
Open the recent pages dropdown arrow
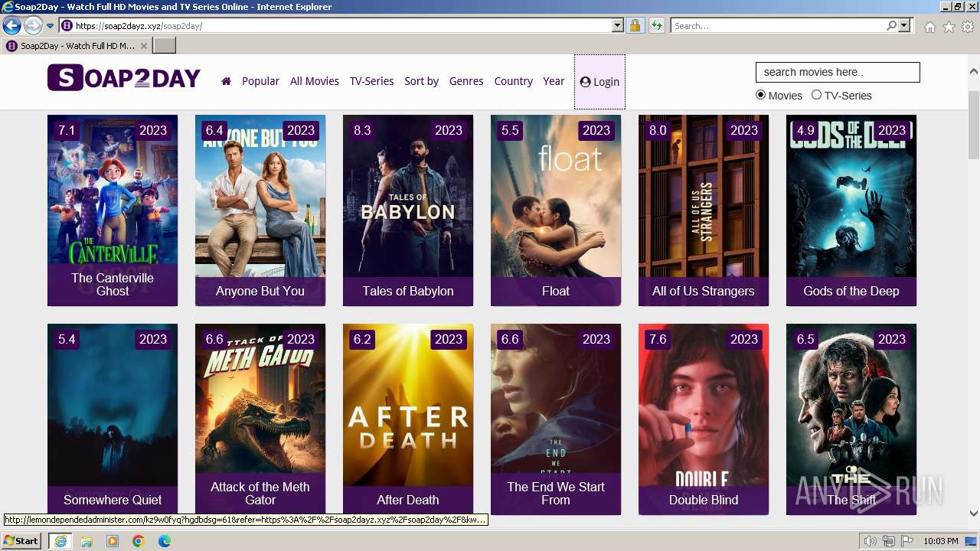(51, 26)
